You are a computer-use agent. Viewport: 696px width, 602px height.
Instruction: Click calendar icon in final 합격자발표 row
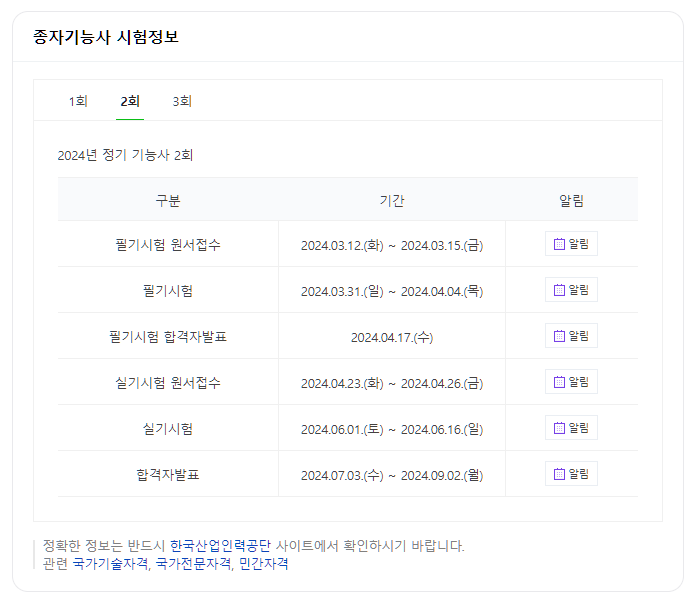click(x=560, y=474)
